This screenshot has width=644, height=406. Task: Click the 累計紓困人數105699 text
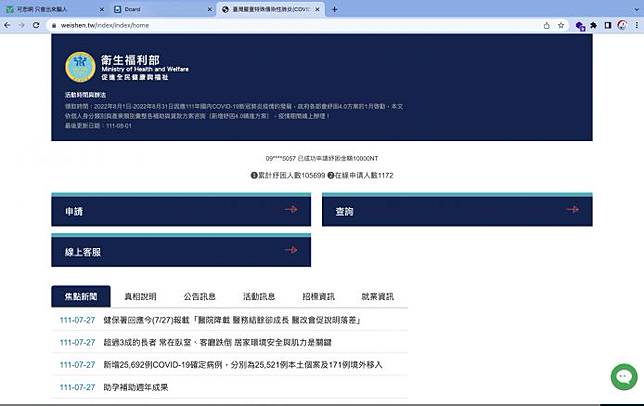[x=288, y=175]
